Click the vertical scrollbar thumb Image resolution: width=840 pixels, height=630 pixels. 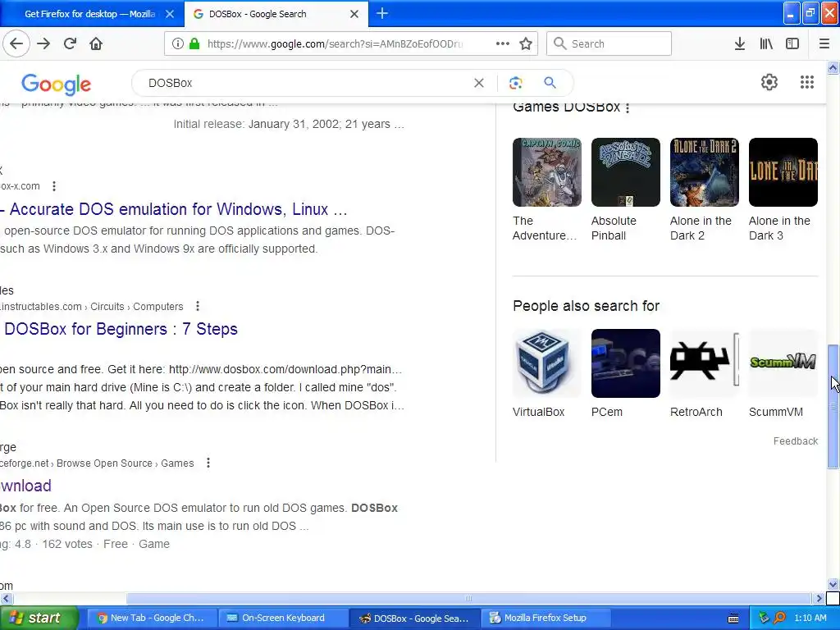[x=833, y=407]
